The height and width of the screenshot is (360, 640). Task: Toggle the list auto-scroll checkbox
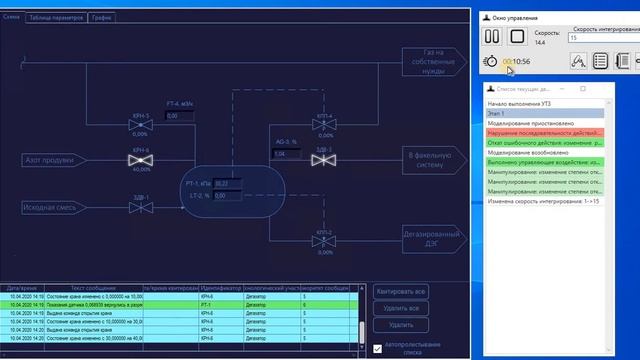pyautogui.click(x=378, y=349)
